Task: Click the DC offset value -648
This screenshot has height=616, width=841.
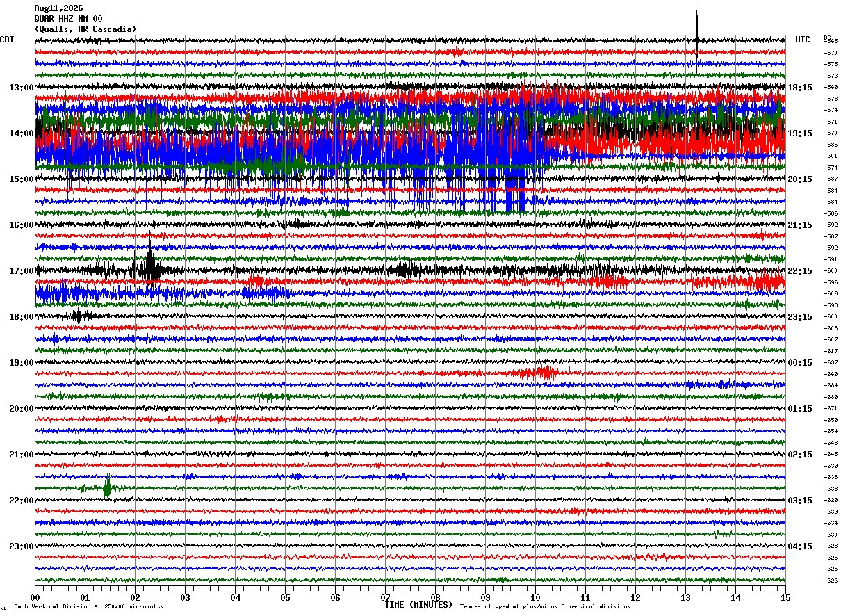Action: click(x=831, y=442)
